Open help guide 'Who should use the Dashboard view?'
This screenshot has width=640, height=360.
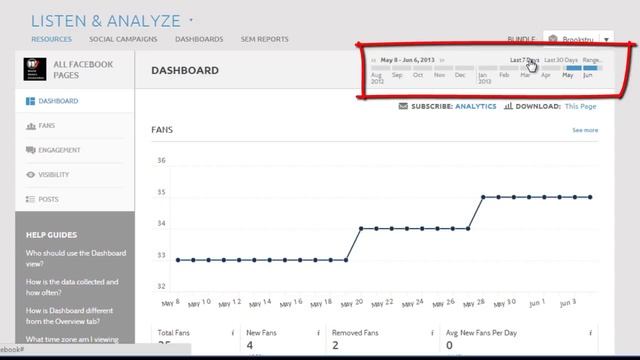click(76, 258)
